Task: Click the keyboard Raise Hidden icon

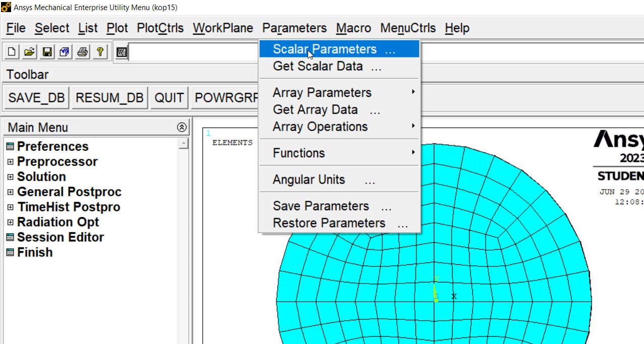Action: pyautogui.click(x=121, y=52)
